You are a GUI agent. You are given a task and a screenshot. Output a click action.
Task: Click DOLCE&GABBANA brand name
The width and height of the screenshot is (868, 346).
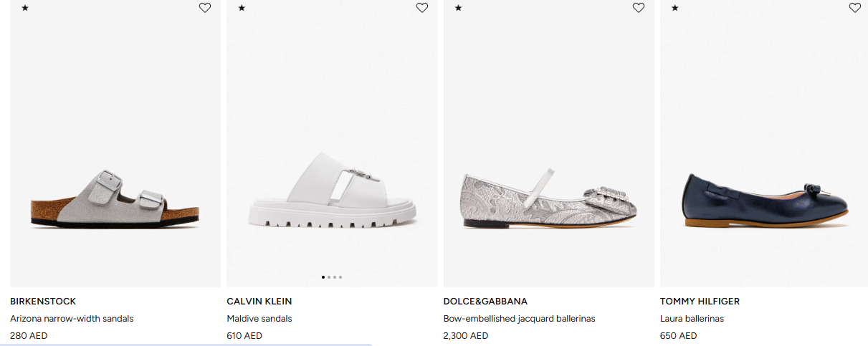[485, 302]
